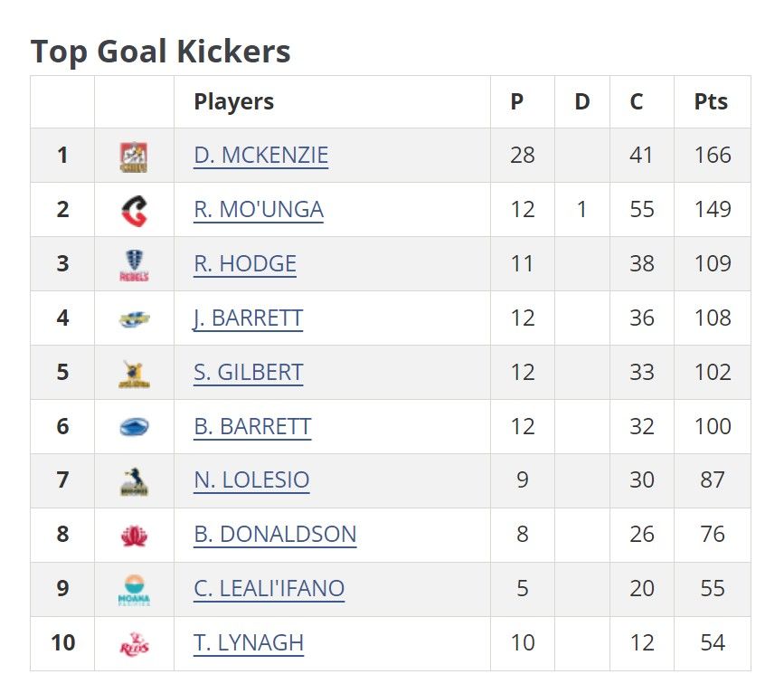
Task: Open B. DONALDSON player link
Action: click(275, 535)
